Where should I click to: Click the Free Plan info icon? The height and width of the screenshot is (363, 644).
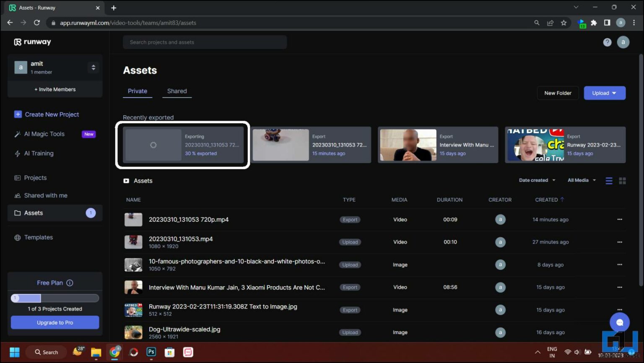point(70,283)
